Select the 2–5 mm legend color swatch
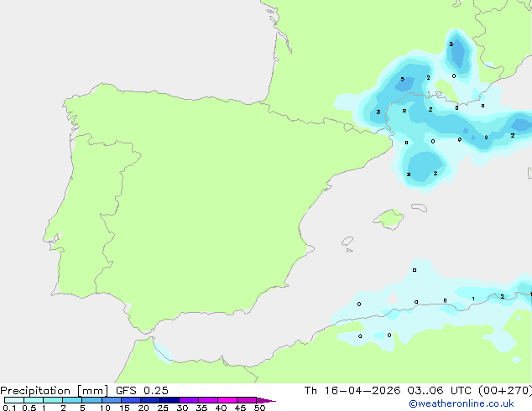This screenshot has width=532, height=411. [72, 400]
